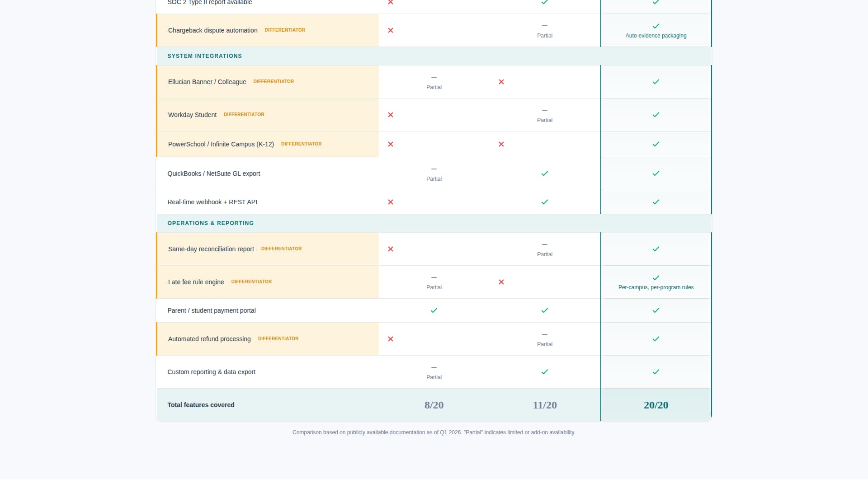The image size is (868, 488).
Task: Click the DIFFERENTIATOR badge next to Ellucian Banner / Colleague
Action: click(x=274, y=82)
